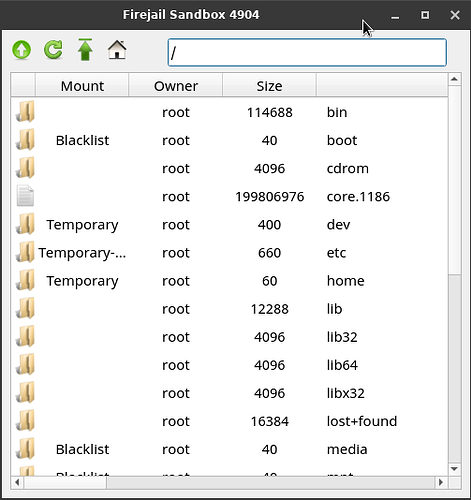This screenshot has width=471, height=500.
Task: Select the dev entry name
Action: (x=338, y=225)
